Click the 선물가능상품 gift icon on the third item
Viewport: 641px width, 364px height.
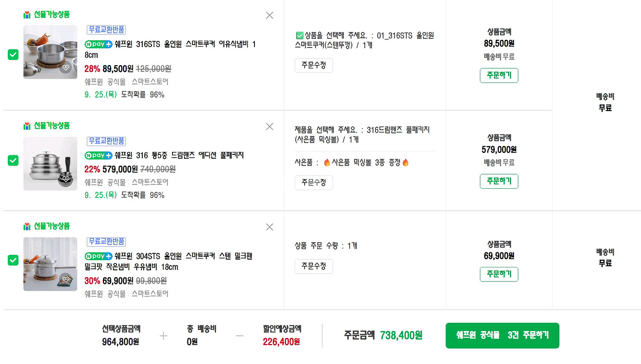pos(27,226)
